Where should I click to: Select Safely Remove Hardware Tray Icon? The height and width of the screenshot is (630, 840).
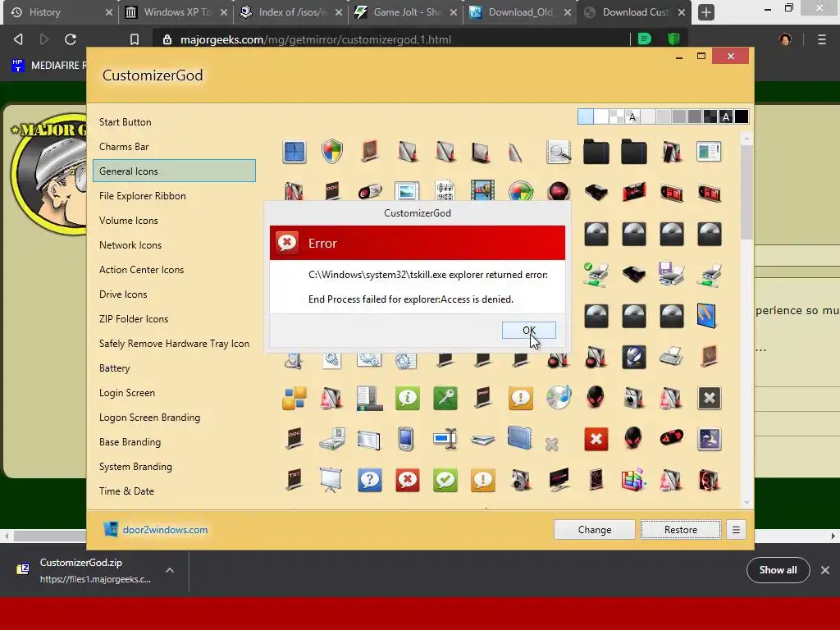coord(174,344)
